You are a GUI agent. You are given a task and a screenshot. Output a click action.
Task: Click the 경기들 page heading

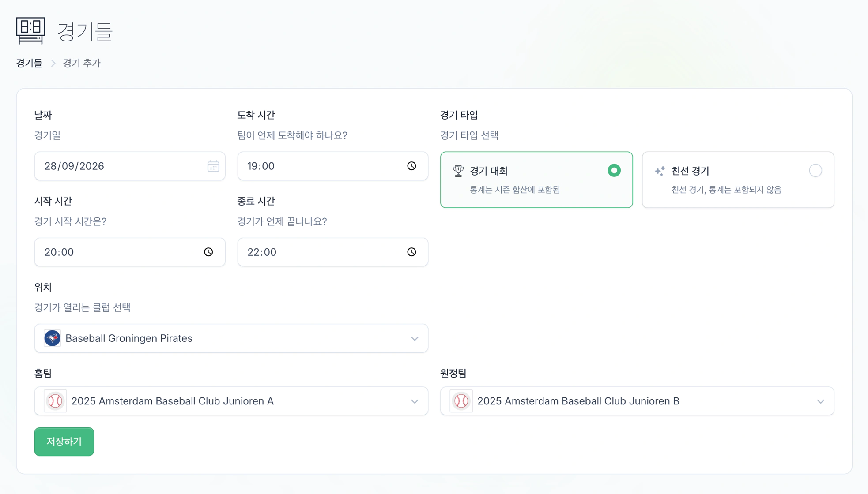tap(85, 32)
